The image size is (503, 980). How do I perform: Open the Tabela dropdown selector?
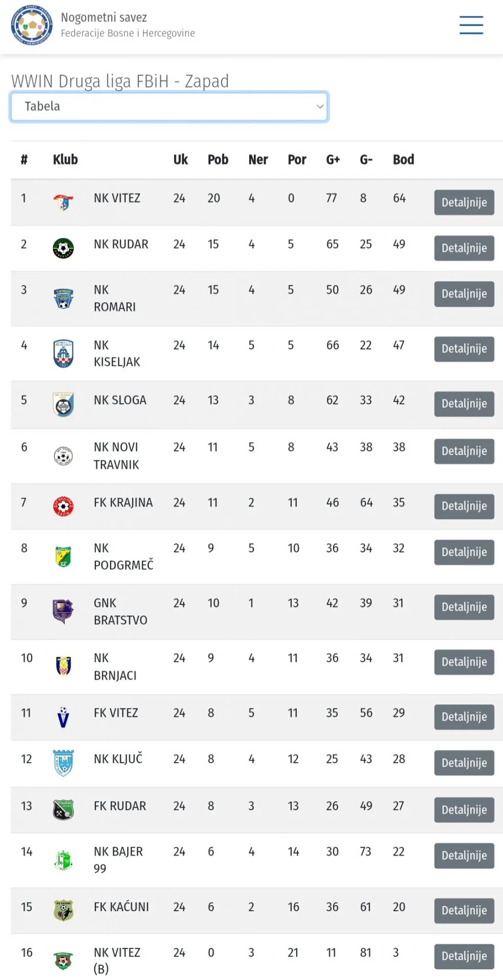pyautogui.click(x=169, y=107)
